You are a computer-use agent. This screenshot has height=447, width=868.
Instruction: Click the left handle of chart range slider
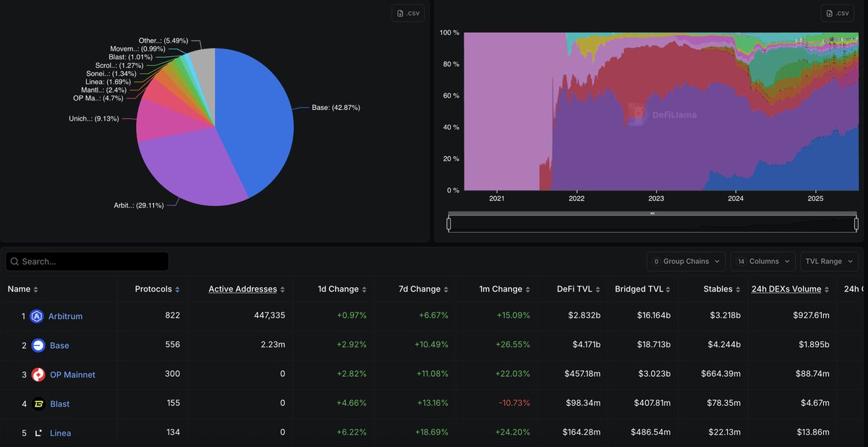point(449,224)
